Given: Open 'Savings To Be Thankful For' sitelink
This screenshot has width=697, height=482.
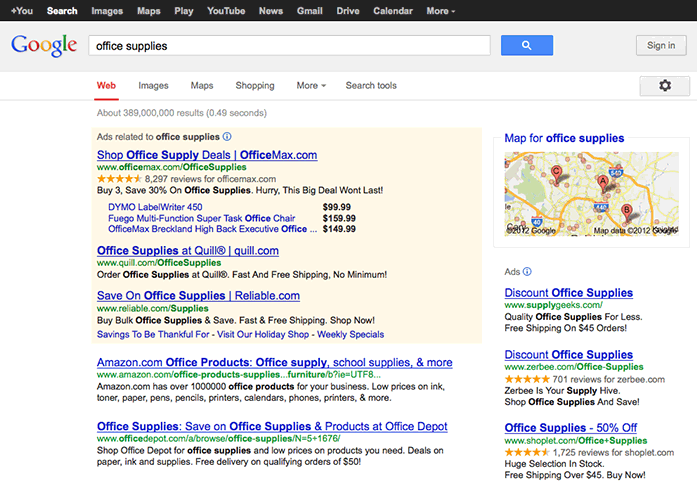Looking at the screenshot, I should (x=153, y=334).
